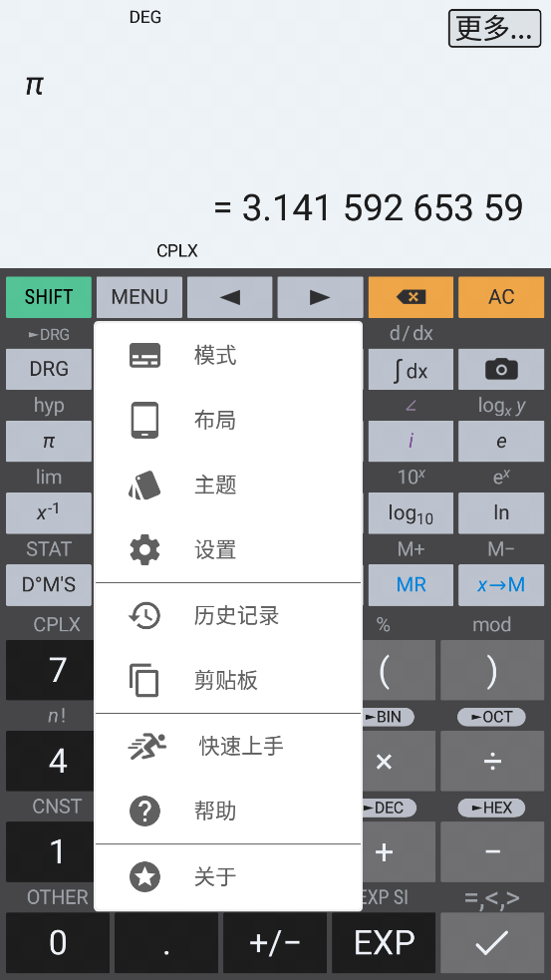The height and width of the screenshot is (980, 551).
Task: Recall memory with the MR key
Action: 412,585
